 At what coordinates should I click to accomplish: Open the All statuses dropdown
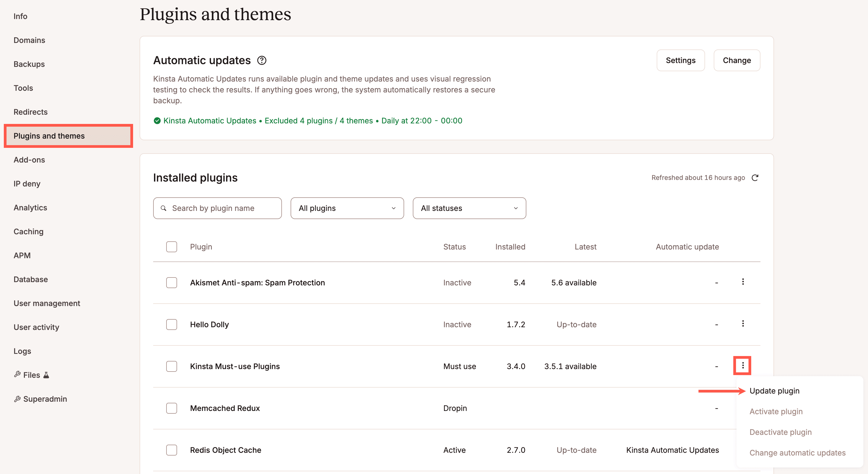(x=469, y=208)
